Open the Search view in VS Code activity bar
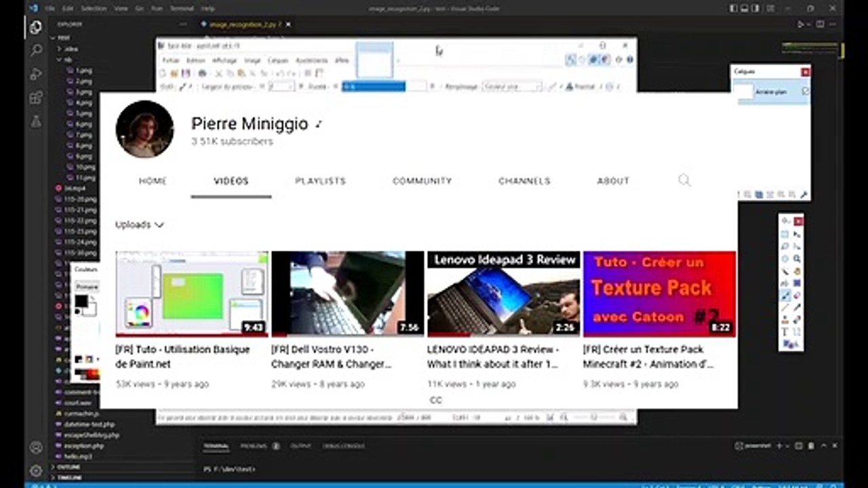Viewport: 868px width, 488px height. click(x=35, y=51)
